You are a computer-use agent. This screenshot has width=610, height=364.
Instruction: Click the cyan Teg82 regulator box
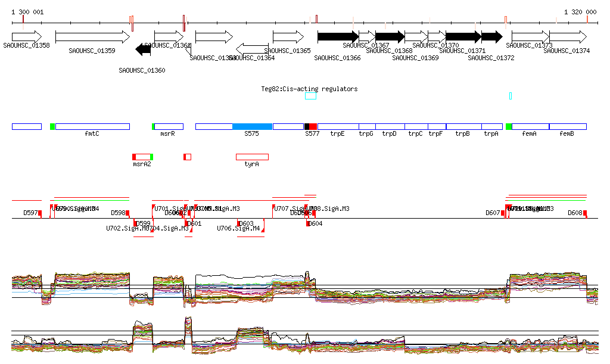[310, 96]
